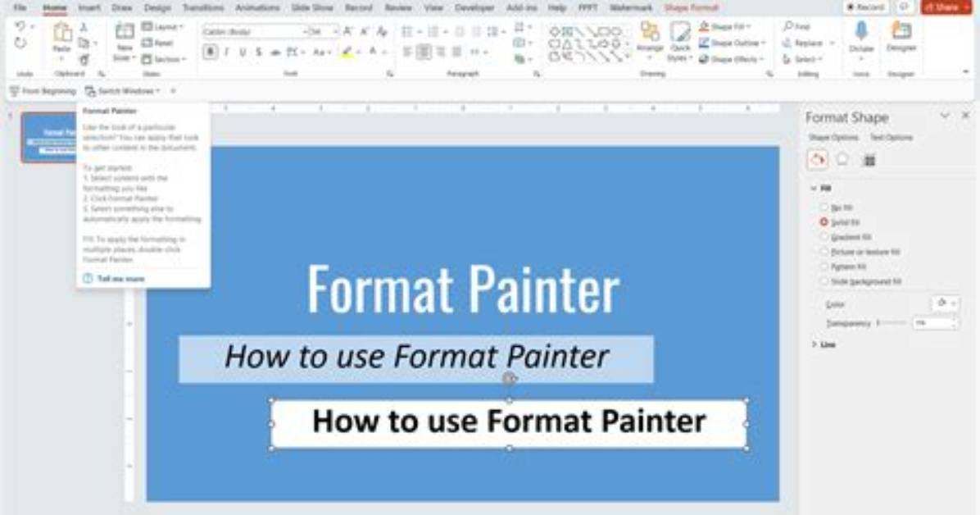Viewport: 980px width, 515px height.
Task: Align text left
Action: pos(407,52)
